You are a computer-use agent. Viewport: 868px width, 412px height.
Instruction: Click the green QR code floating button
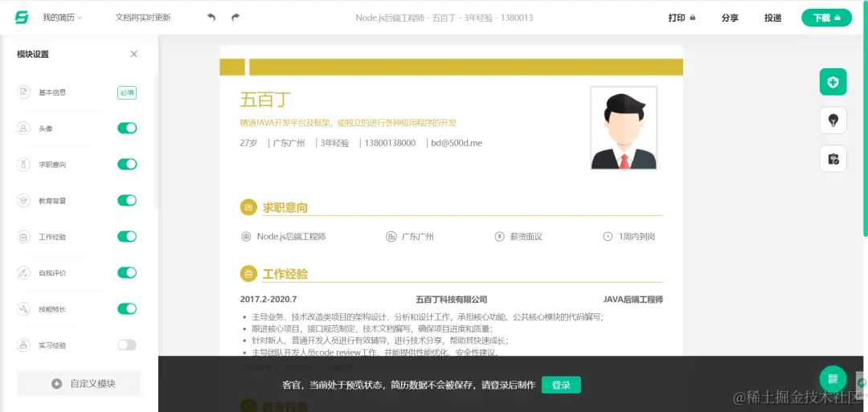point(833,379)
